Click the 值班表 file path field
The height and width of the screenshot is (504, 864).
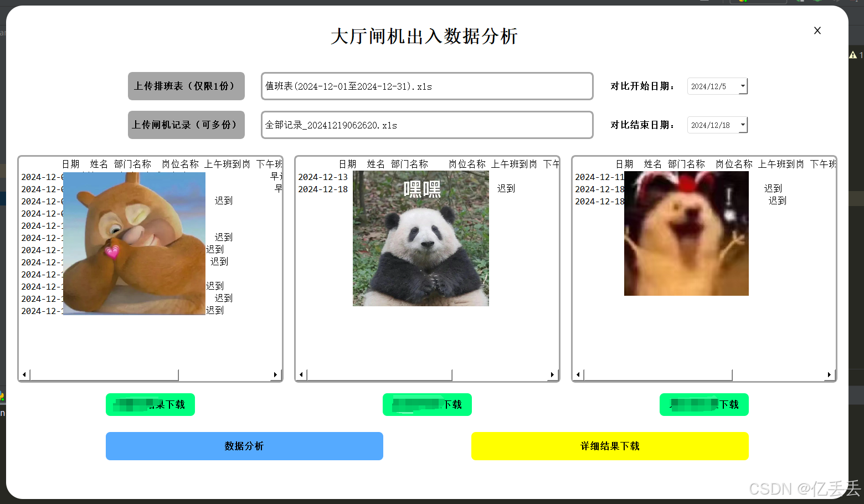(427, 86)
